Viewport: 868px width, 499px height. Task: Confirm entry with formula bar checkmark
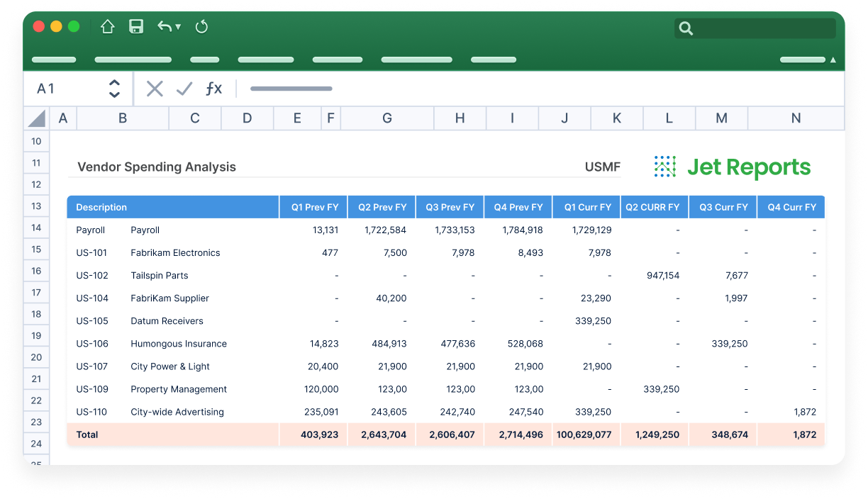184,89
